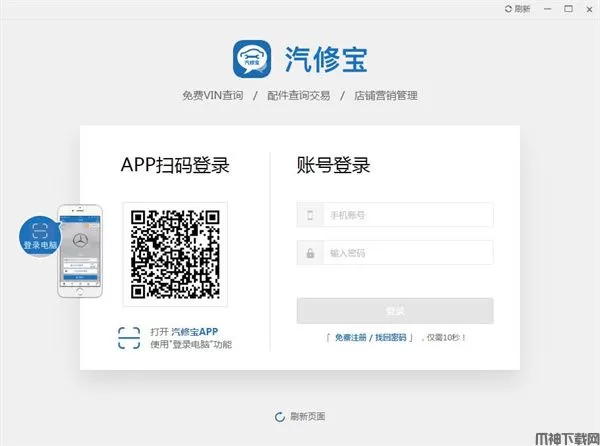Click the 汽修宝 brand title text
The image size is (600, 446).
[326, 59]
